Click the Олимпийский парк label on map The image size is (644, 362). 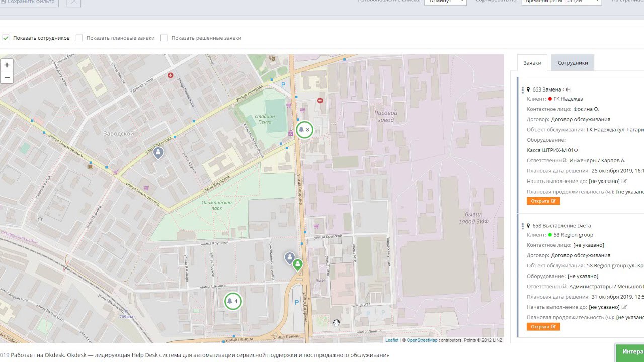[217, 205]
